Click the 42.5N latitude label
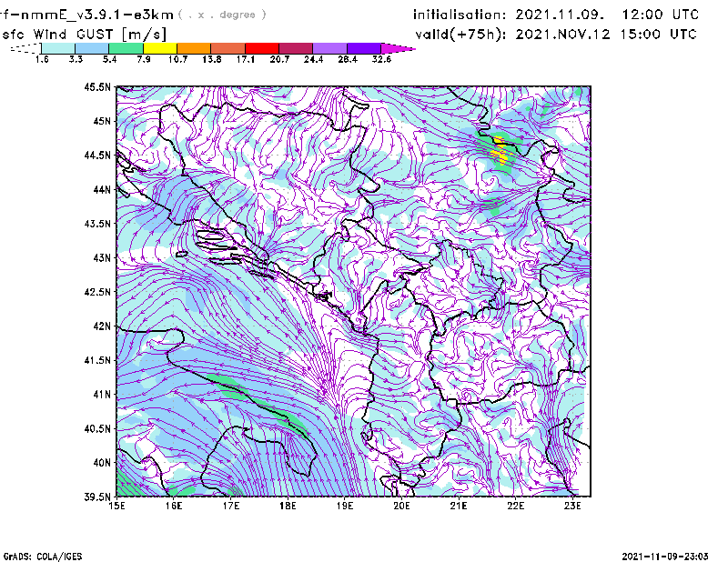 [x=97, y=292]
